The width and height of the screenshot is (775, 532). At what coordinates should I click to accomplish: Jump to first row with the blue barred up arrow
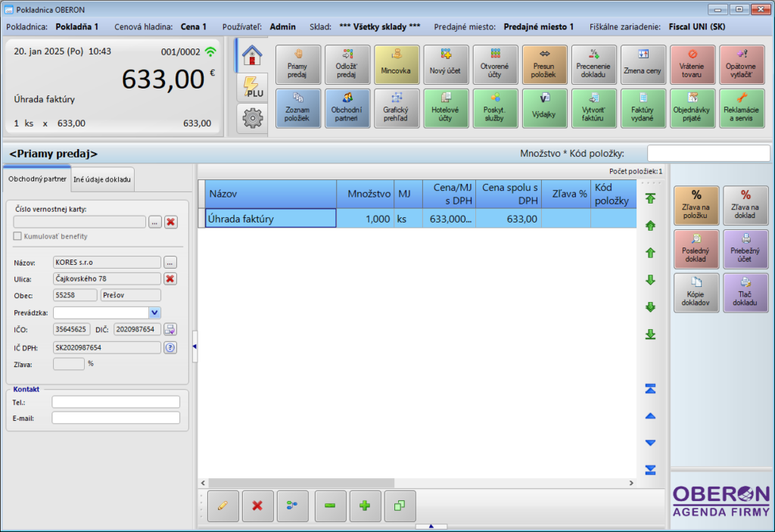650,389
